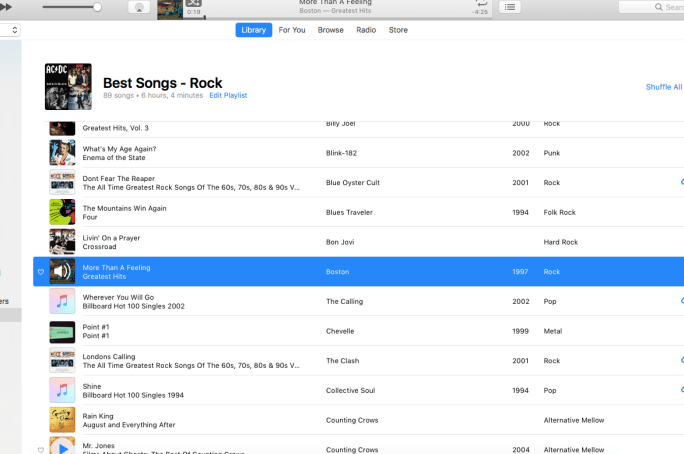The image size is (684, 454).
Task: Click play icon on Mr. Jones row
Action: (x=62, y=447)
